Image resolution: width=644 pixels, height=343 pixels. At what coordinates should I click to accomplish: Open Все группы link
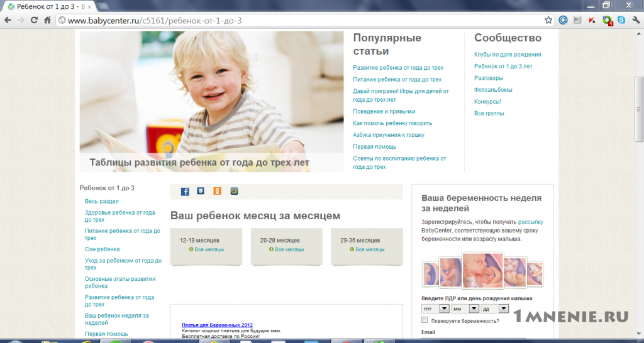click(x=489, y=113)
